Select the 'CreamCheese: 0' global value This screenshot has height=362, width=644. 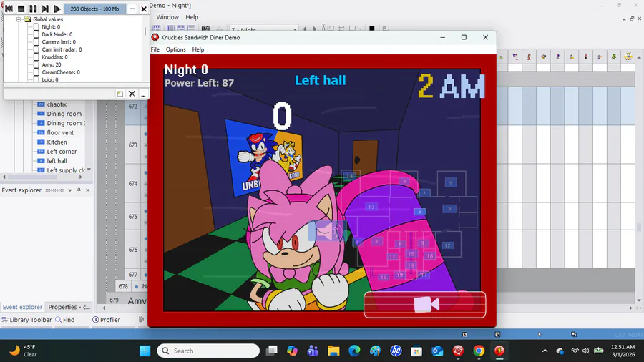click(x=61, y=72)
